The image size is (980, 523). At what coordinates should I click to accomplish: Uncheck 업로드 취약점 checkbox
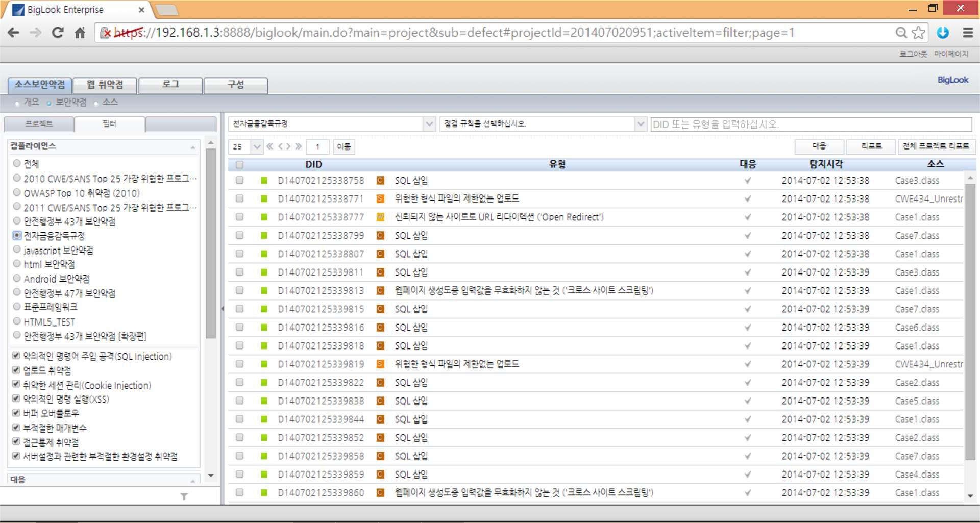click(16, 370)
